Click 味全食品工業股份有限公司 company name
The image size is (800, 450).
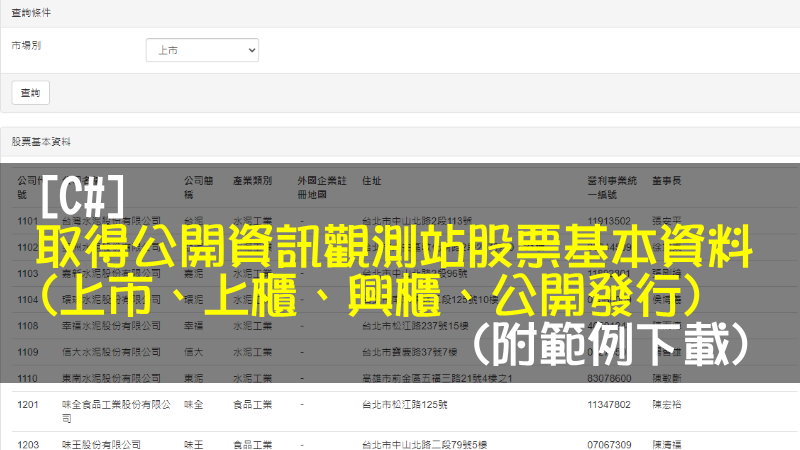point(116,411)
